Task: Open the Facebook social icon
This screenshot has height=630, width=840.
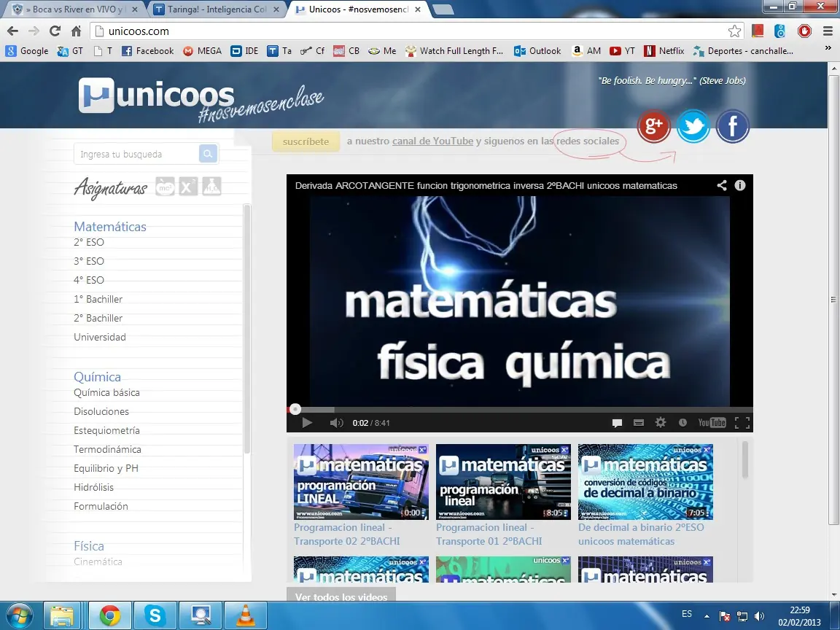Action: coord(732,126)
